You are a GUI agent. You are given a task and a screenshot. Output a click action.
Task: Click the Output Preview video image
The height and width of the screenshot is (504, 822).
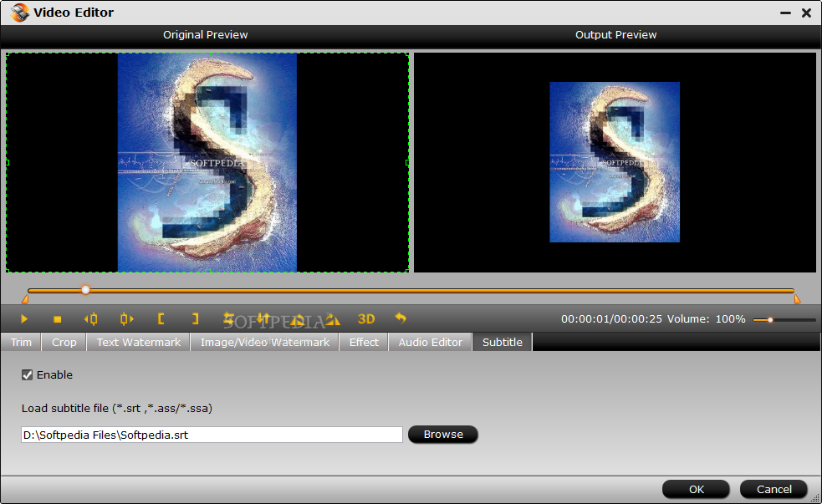point(615,162)
